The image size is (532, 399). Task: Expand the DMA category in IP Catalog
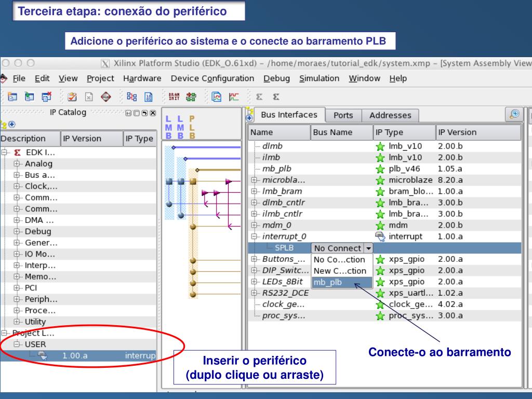tap(16, 220)
